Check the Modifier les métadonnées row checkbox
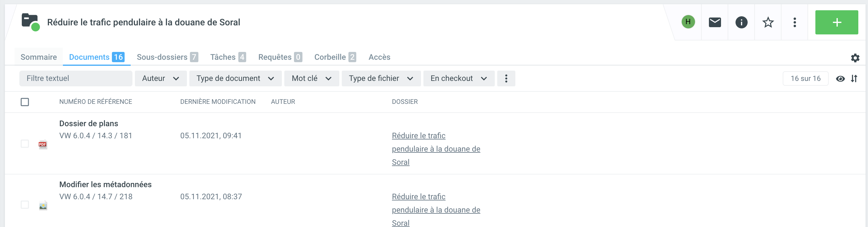Image resolution: width=868 pixels, height=227 pixels. click(x=24, y=205)
